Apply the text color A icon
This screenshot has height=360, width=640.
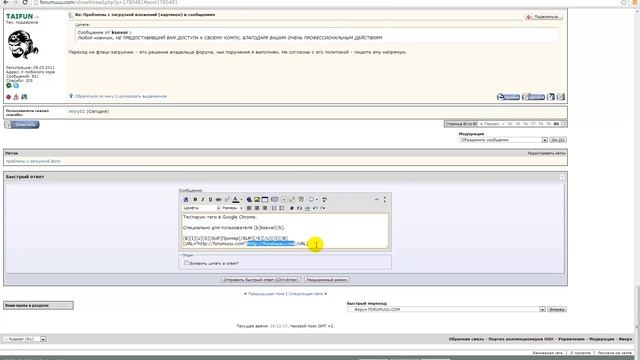click(x=236, y=200)
